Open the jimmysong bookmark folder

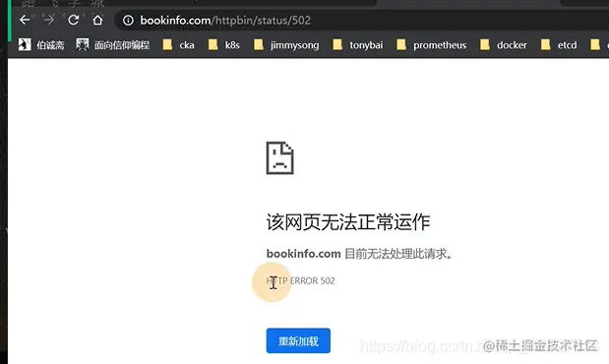286,45
